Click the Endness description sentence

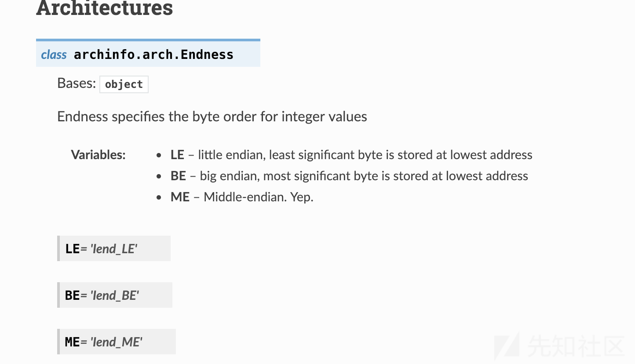212,116
